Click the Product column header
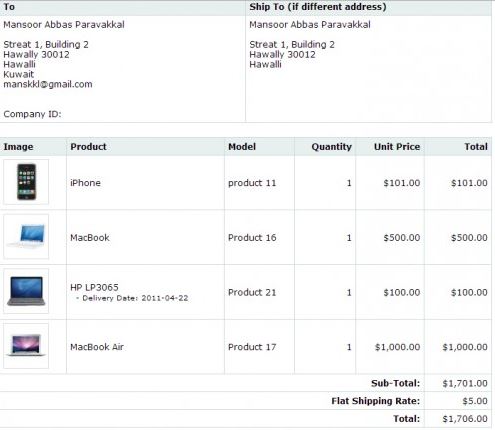Viewport: 495px width, 430px height. [x=88, y=147]
